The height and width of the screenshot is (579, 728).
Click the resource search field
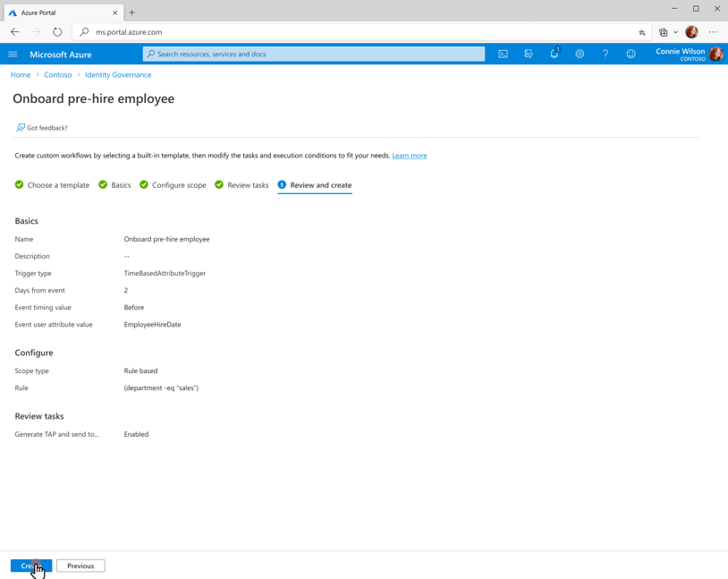pyautogui.click(x=313, y=54)
